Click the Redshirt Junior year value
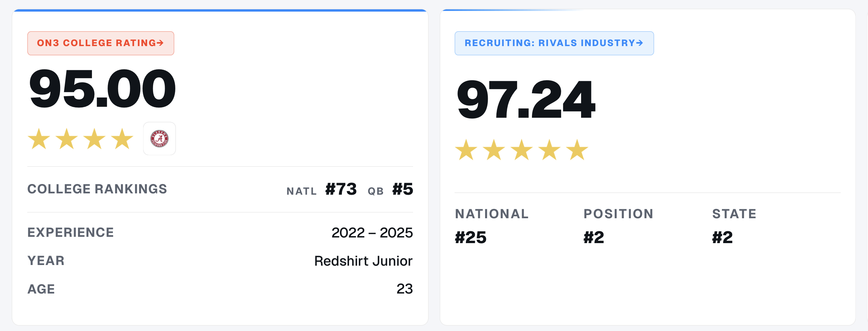The width and height of the screenshot is (868, 331). tap(363, 261)
